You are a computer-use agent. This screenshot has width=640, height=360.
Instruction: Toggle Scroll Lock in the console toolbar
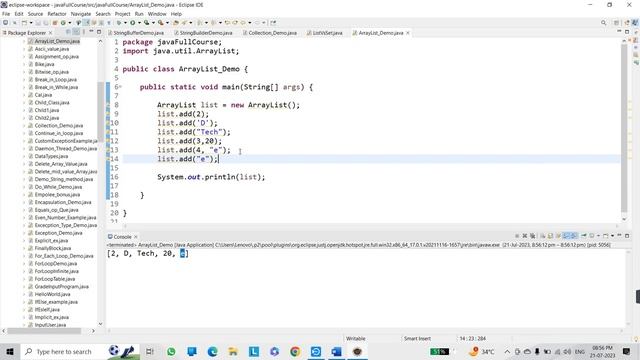pyautogui.click(x=550, y=236)
